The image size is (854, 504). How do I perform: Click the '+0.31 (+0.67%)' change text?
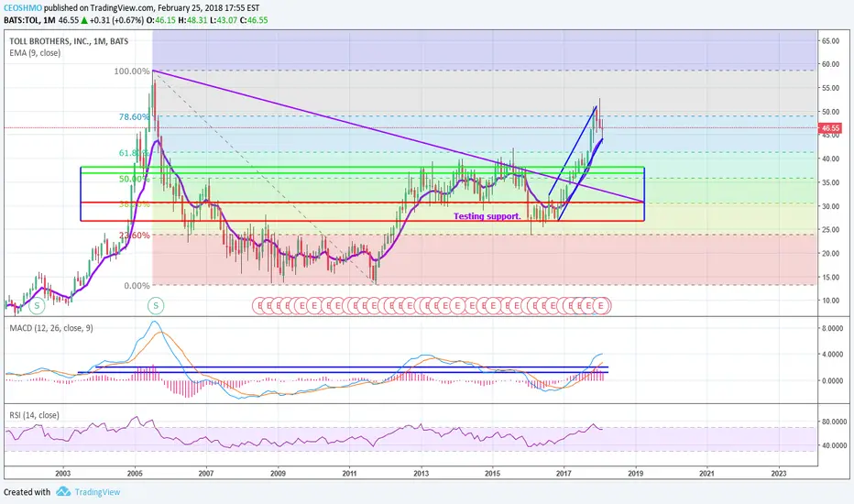click(117, 20)
